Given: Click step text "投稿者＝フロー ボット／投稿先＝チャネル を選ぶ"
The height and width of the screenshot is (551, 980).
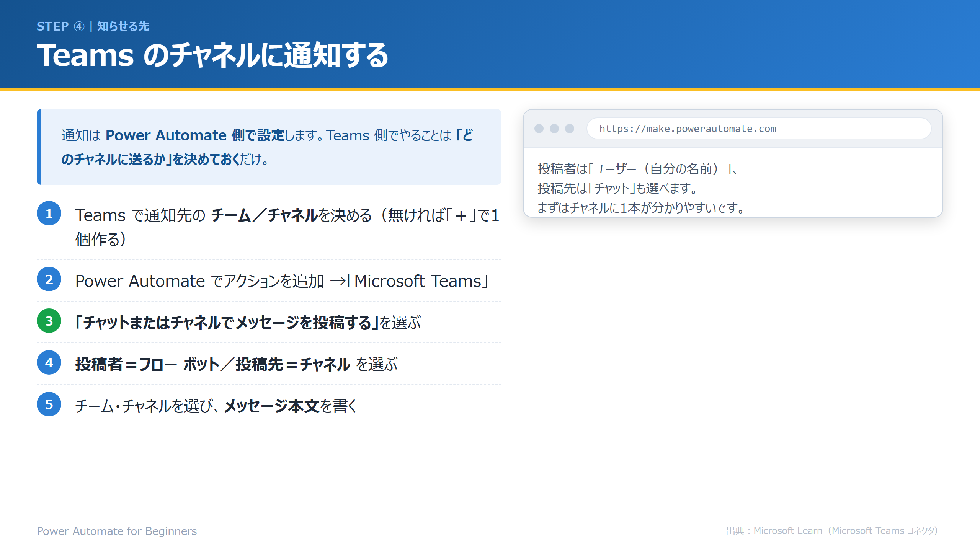Looking at the screenshot, I should click(x=236, y=364).
